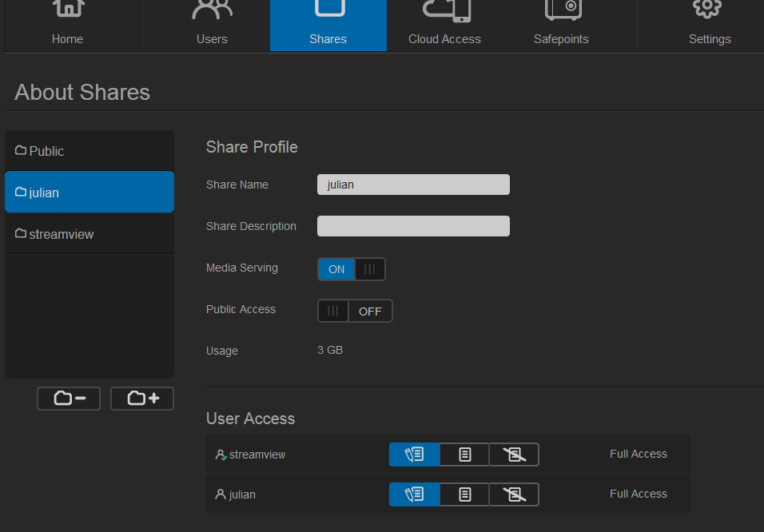This screenshot has width=764, height=532.
Task: Set streamview to no access icon
Action: point(514,455)
